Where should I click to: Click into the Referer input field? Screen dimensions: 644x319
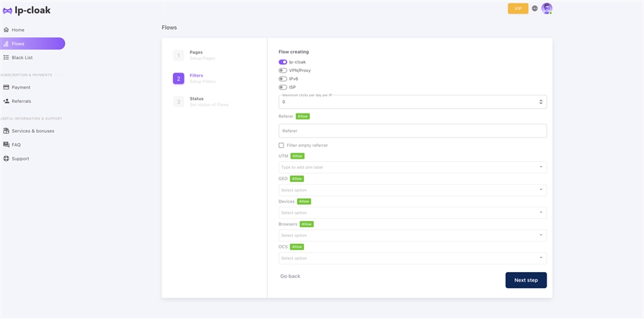(412, 131)
